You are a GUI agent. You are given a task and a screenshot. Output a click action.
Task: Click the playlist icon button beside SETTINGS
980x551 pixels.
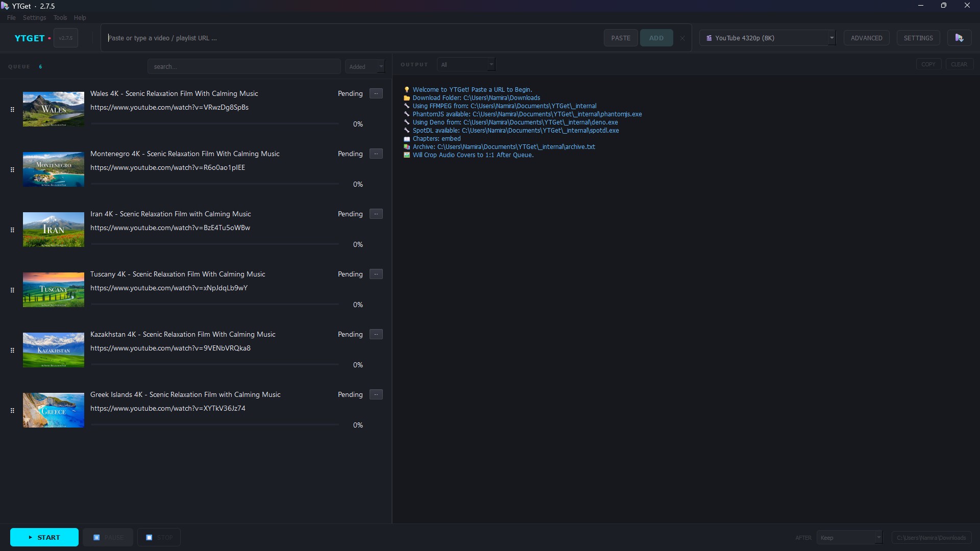(959, 38)
